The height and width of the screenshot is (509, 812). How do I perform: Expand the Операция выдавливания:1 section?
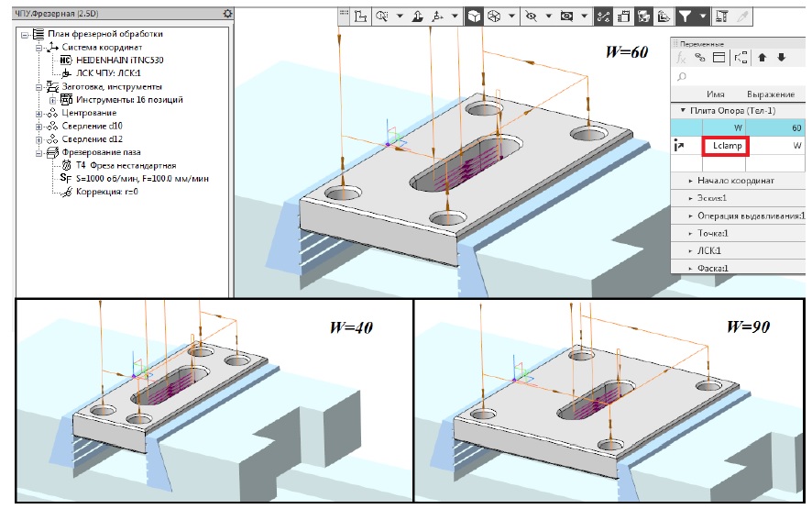click(x=690, y=216)
